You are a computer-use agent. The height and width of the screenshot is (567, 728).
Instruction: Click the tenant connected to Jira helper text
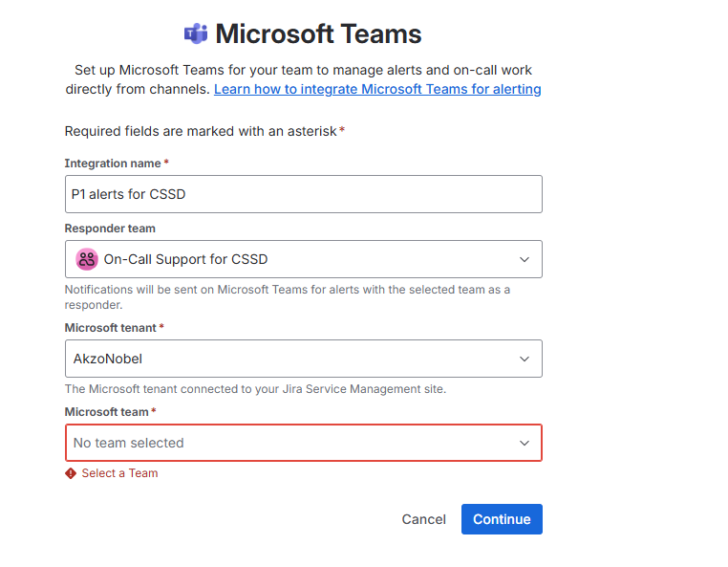point(255,389)
